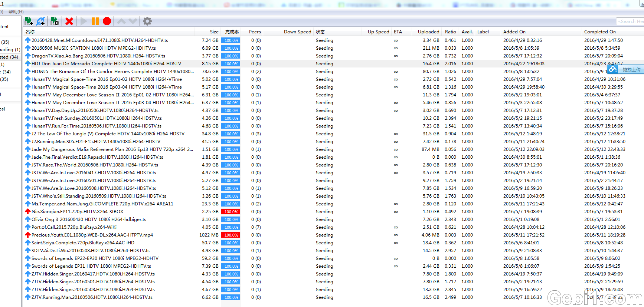Open Preferences with the gear icon

(147, 21)
